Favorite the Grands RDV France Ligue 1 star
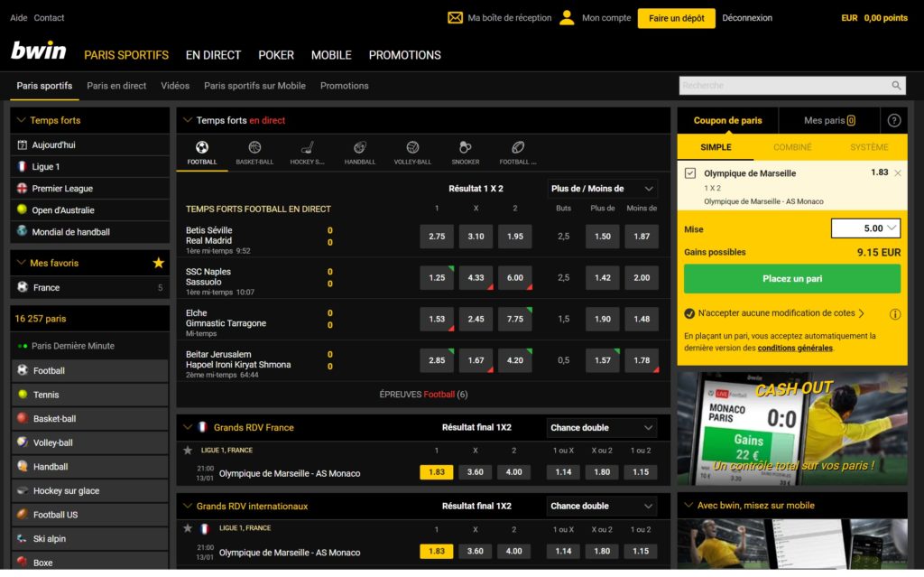Screen dimensions: 924x577 point(188,451)
